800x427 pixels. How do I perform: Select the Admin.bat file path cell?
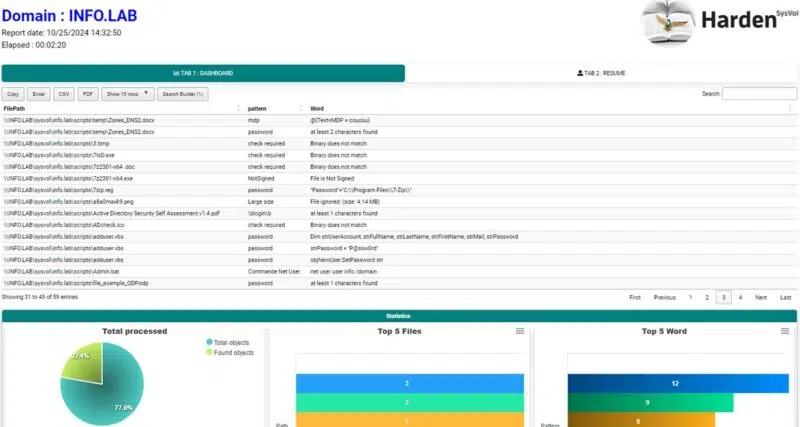click(x=61, y=271)
